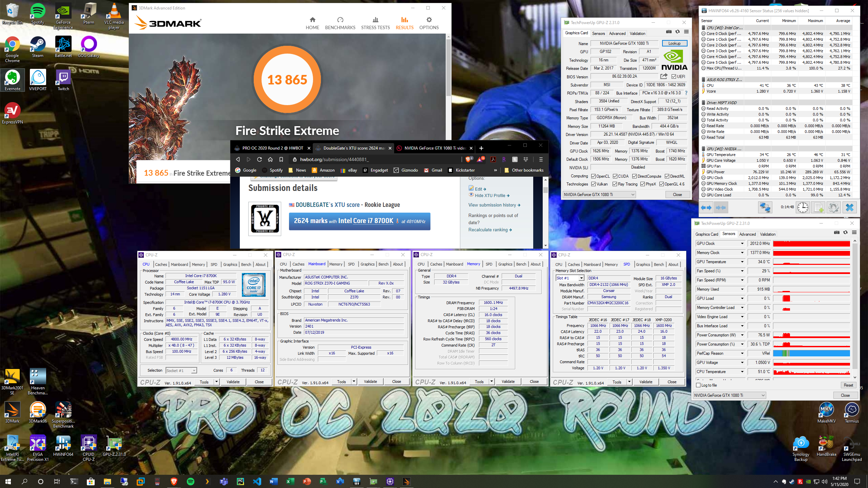This screenshot has width=868, height=488.
Task: Open the Battle.net desktop shortcut
Action: tap(63, 47)
